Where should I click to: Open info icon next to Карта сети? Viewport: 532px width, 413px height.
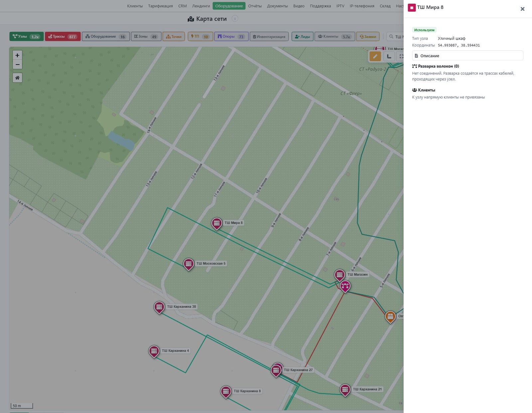click(235, 19)
